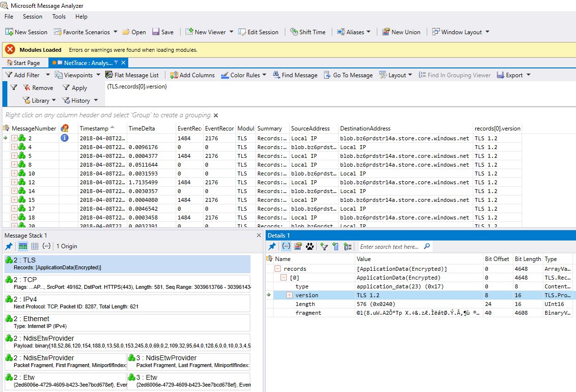Image resolution: width=576 pixels, height=392 pixels.
Task: Select the 3 : Etw stack item
Action: (189, 381)
